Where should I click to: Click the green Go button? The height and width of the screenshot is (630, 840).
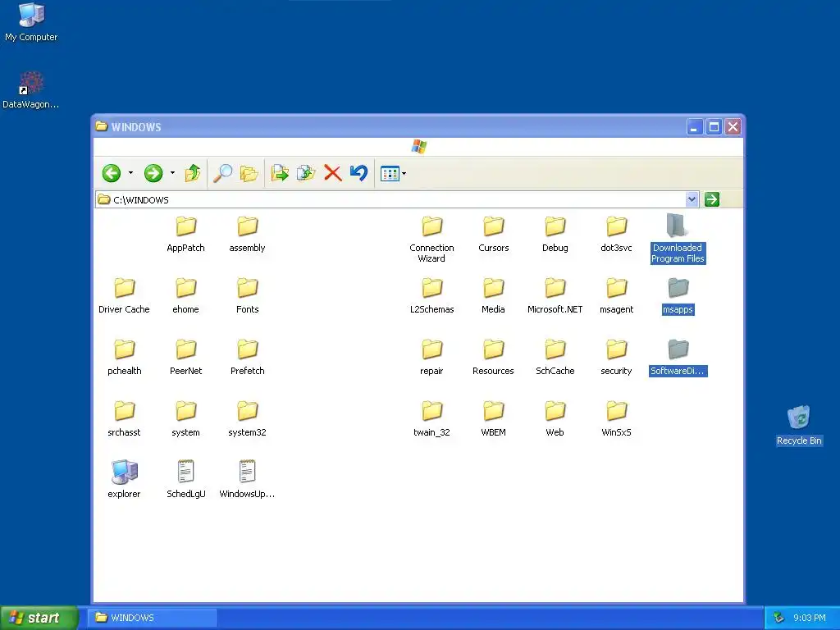coord(711,199)
